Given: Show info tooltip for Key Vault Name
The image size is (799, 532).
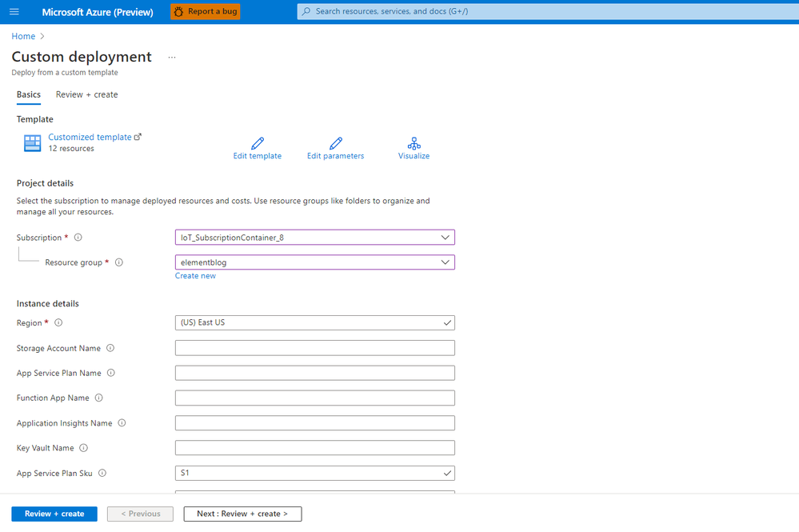Looking at the screenshot, I should tap(83, 448).
